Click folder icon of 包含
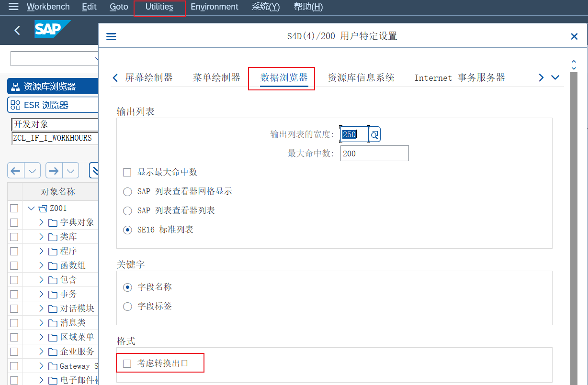This screenshot has height=385, width=588. pos(53,280)
